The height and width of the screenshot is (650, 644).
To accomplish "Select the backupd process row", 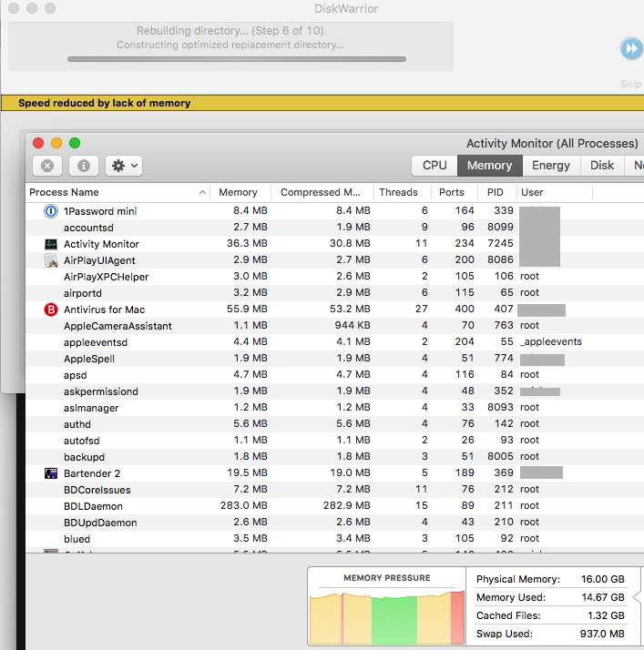I will tap(334, 457).
